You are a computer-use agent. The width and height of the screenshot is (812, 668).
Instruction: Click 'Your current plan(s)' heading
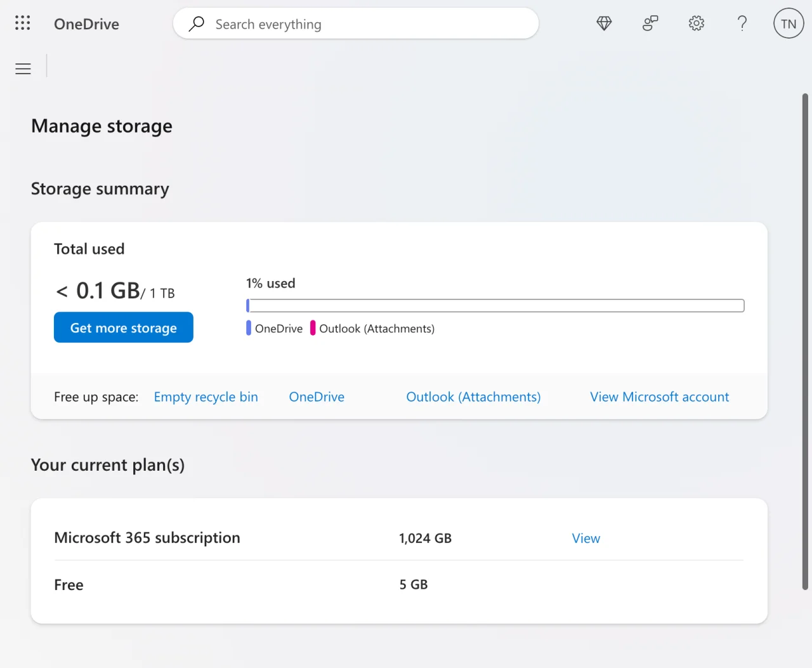click(x=108, y=465)
